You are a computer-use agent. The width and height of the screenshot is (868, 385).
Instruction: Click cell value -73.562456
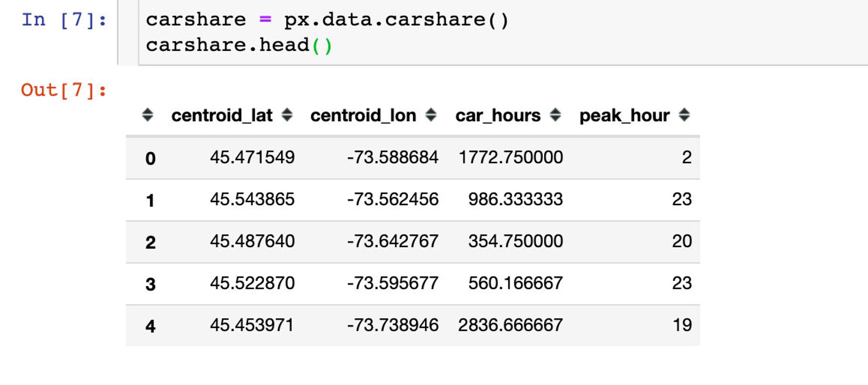[x=393, y=199]
